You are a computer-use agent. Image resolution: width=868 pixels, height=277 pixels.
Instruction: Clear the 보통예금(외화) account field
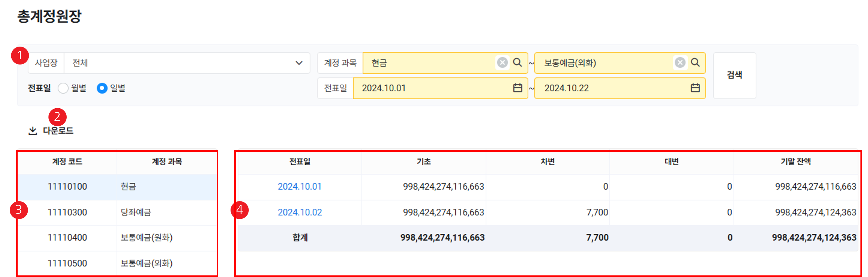680,63
